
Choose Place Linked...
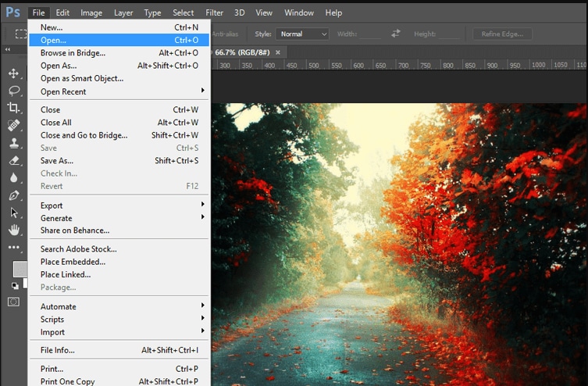[x=119, y=274]
